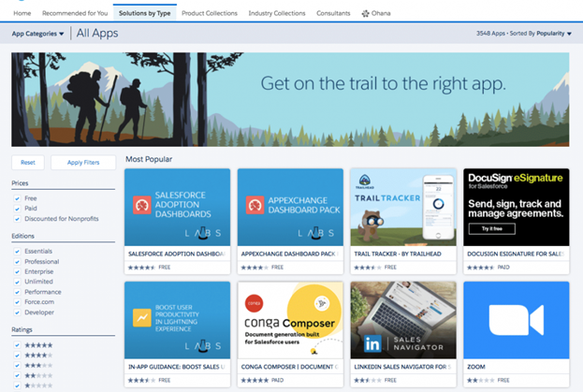Toggle the Paid price checkbox
Image resolution: width=583 pixels, height=392 pixels.
coord(17,209)
